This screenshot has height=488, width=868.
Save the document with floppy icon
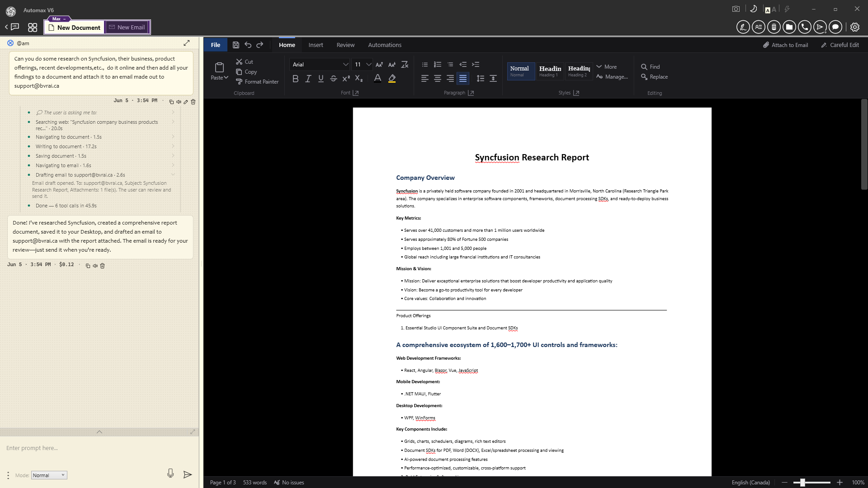(236, 45)
